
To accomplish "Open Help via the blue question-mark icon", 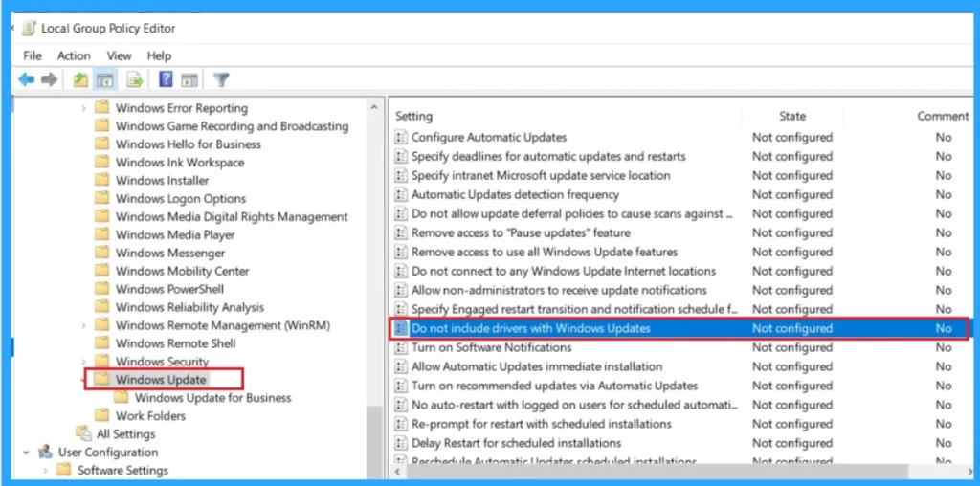I will coord(166,80).
